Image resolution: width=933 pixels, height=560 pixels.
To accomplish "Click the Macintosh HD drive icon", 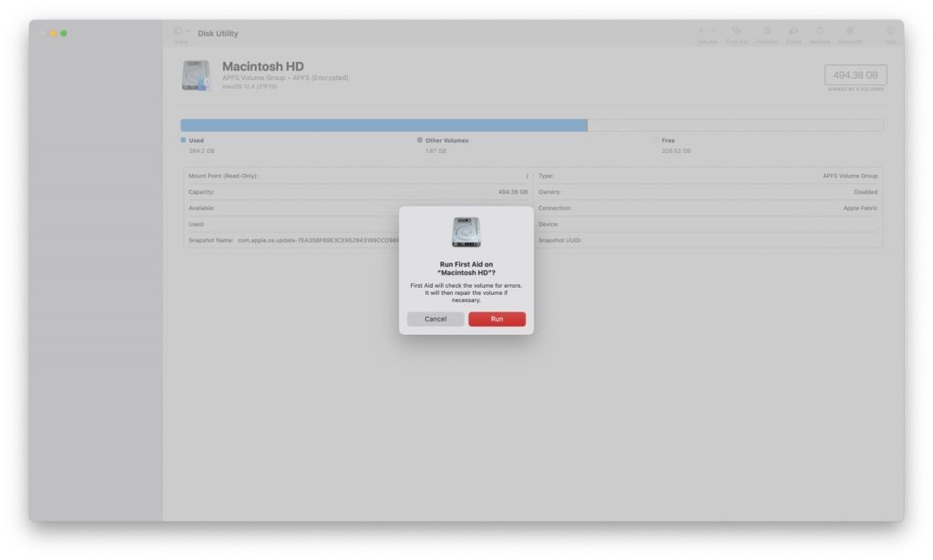I will [196, 76].
